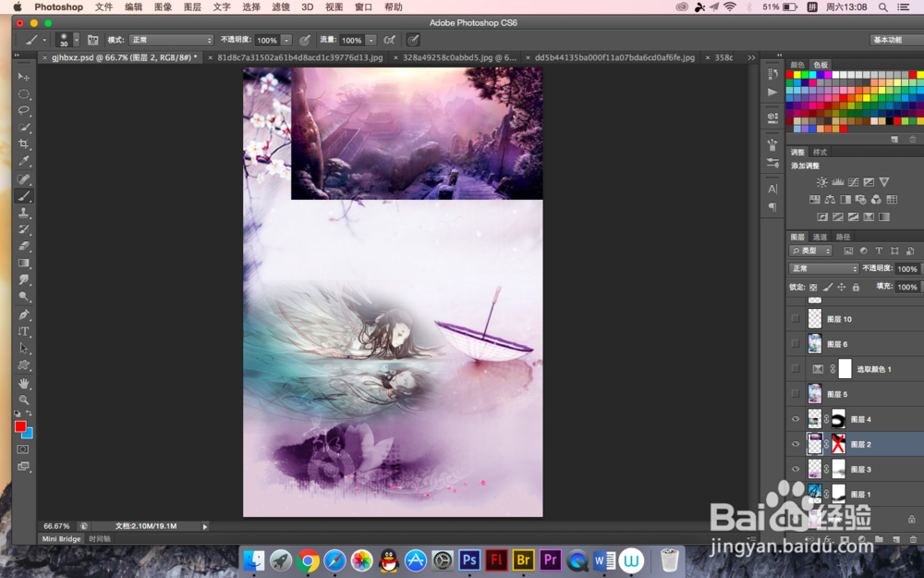Select the Gradient tool
The image size is (924, 578).
24,263
